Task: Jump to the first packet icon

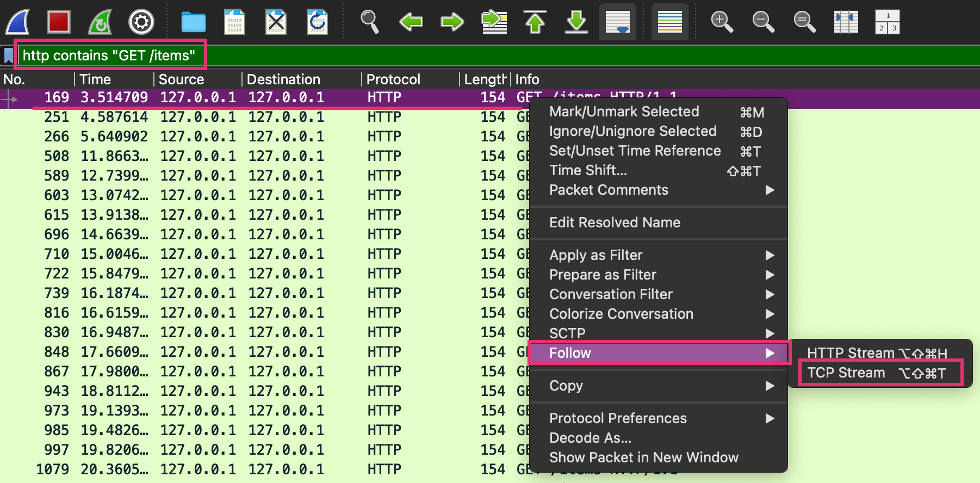Action: [x=535, y=22]
